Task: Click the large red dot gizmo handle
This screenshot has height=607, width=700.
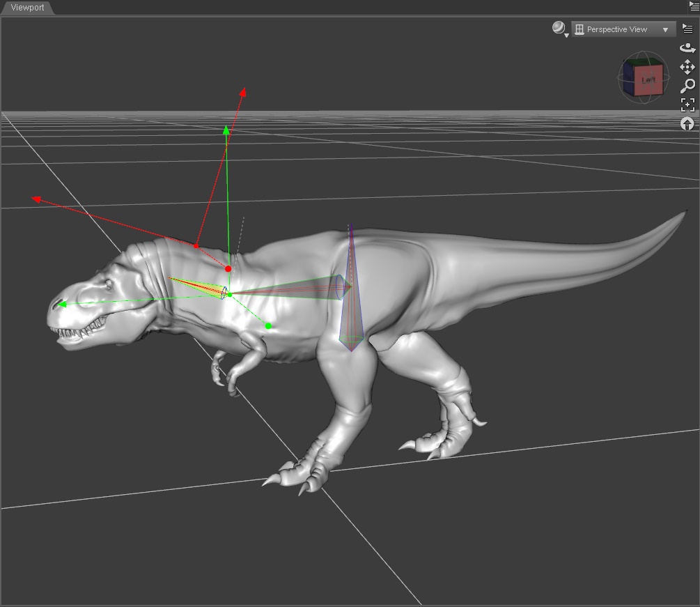Action: 228,268
